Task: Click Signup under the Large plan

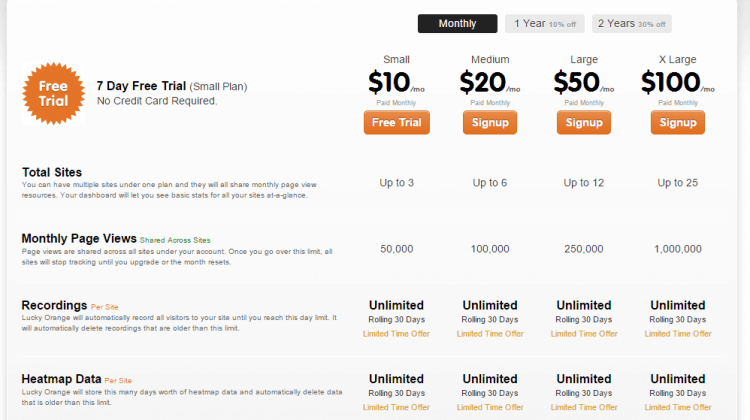Action: (x=584, y=122)
